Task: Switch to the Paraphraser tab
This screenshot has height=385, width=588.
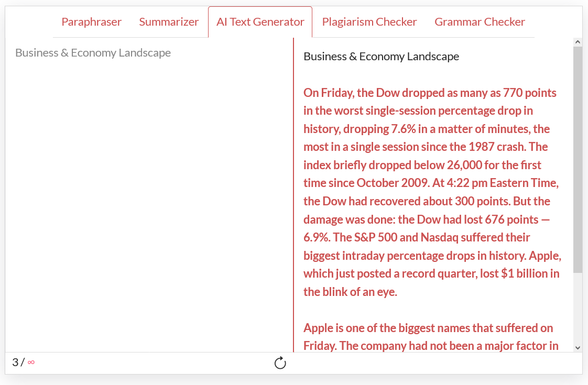Action: (x=92, y=22)
